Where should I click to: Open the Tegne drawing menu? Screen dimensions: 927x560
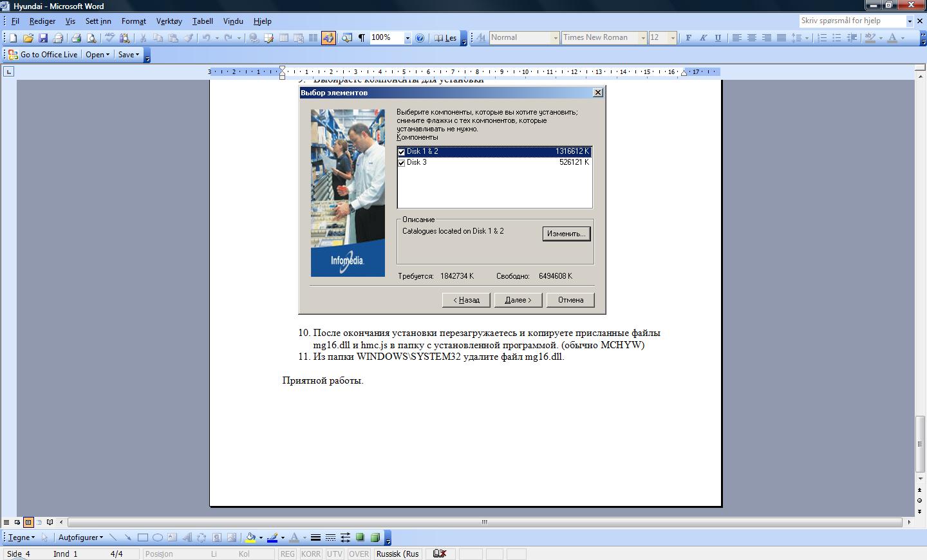click(x=21, y=537)
